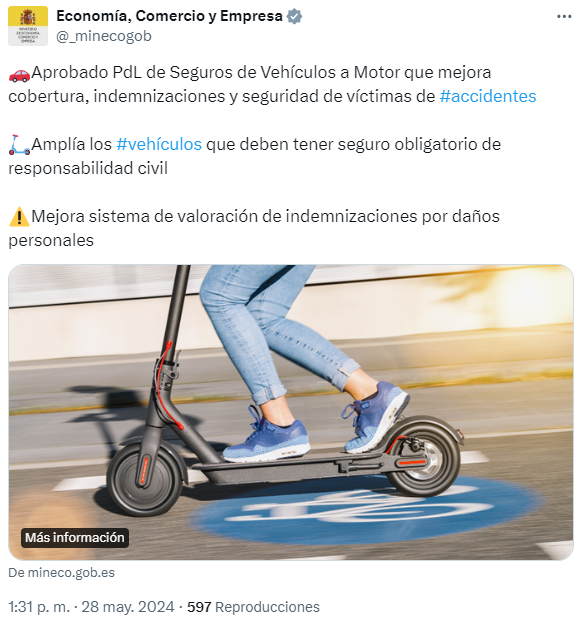Image resolution: width=583 pixels, height=628 pixels.
Task: Click the blue verified badge
Action: click(295, 16)
